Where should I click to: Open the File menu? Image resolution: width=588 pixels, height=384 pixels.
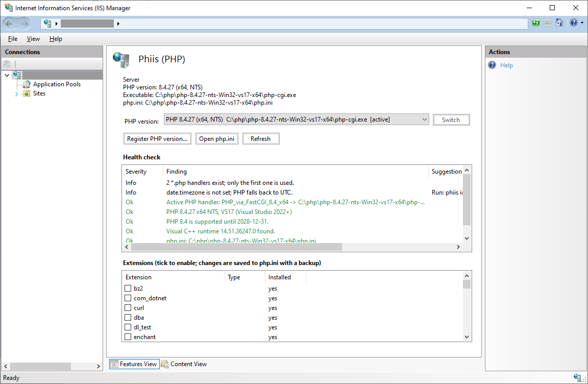(x=13, y=39)
